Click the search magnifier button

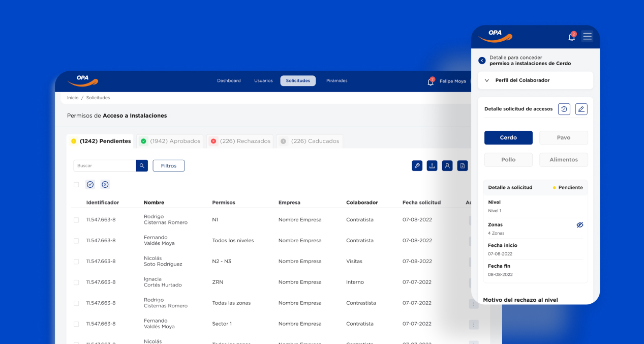click(x=142, y=166)
